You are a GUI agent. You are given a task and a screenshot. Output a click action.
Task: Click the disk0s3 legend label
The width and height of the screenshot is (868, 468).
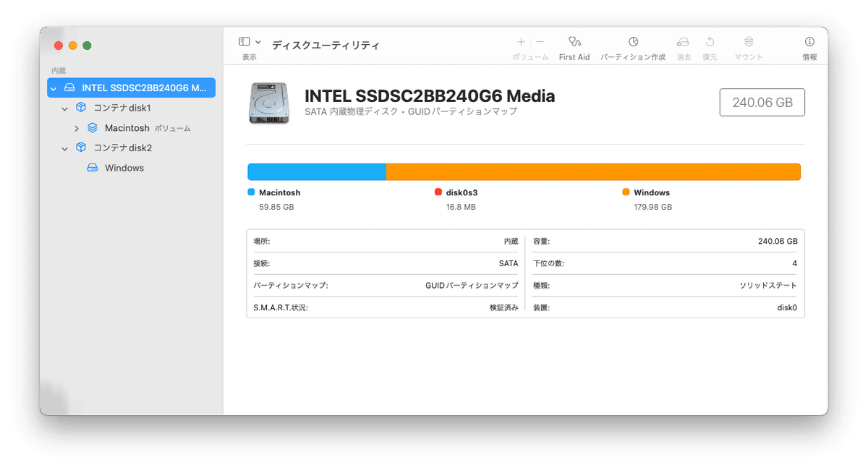click(x=461, y=192)
